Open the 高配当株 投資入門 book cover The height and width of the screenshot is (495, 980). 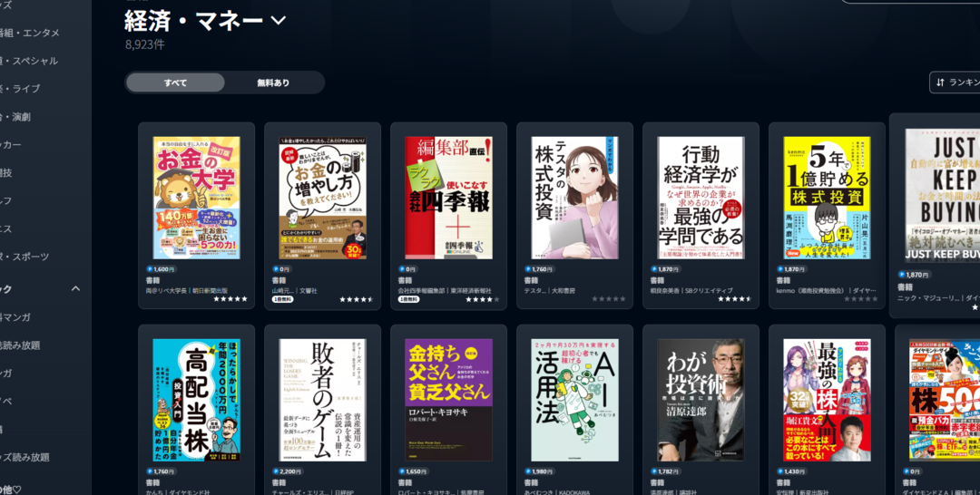pos(196,400)
